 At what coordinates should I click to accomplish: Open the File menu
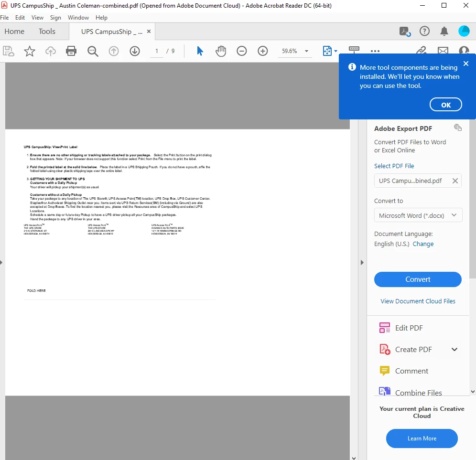[x=5, y=18]
